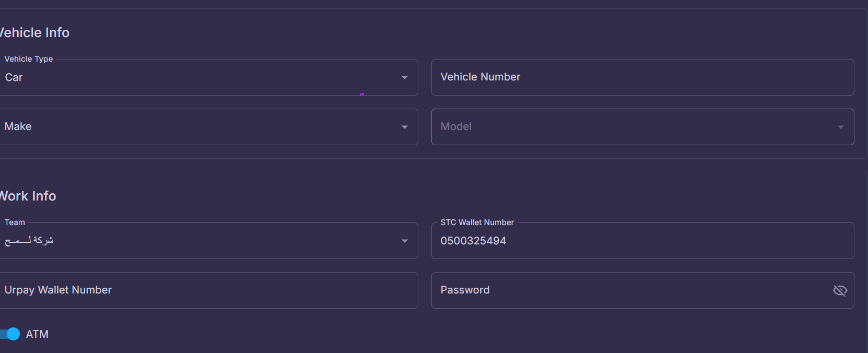Image resolution: width=868 pixels, height=353 pixels.
Task: Click the Work Info section heading
Action: (x=28, y=196)
